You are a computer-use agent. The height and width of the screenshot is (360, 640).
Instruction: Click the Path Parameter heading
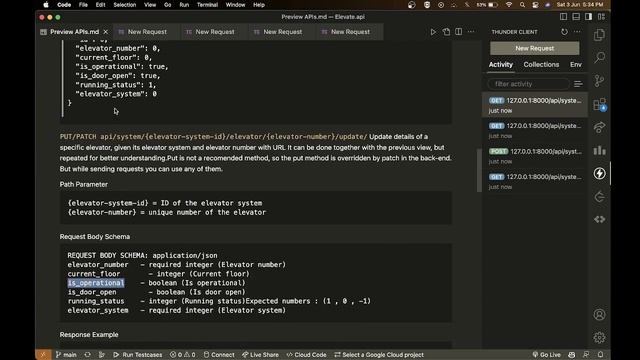(84, 184)
